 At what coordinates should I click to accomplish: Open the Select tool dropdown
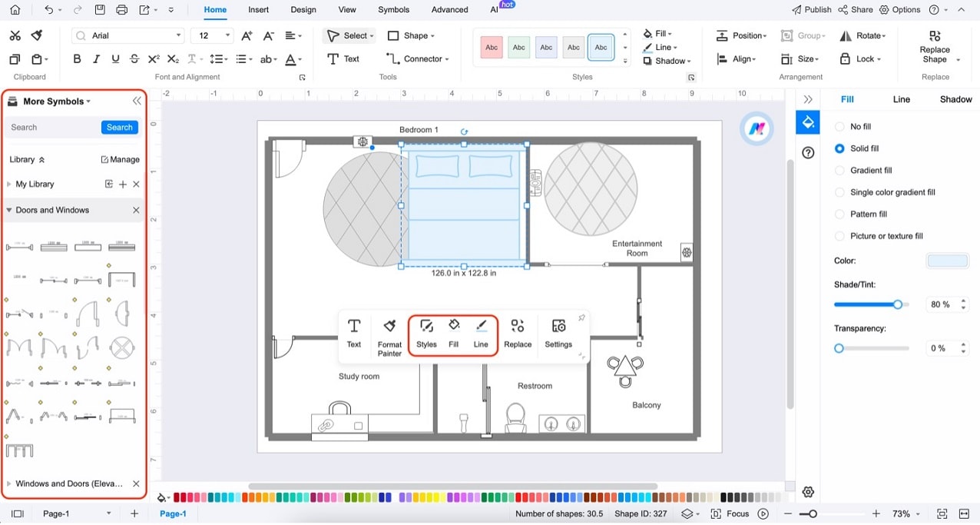(372, 36)
